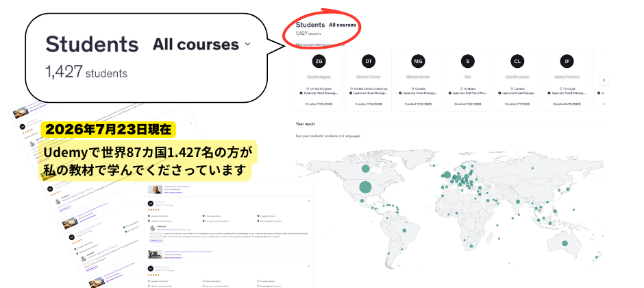This screenshot has height=288, width=644.
Task: Click Canada location on CL's card
Action: [x=519, y=88]
